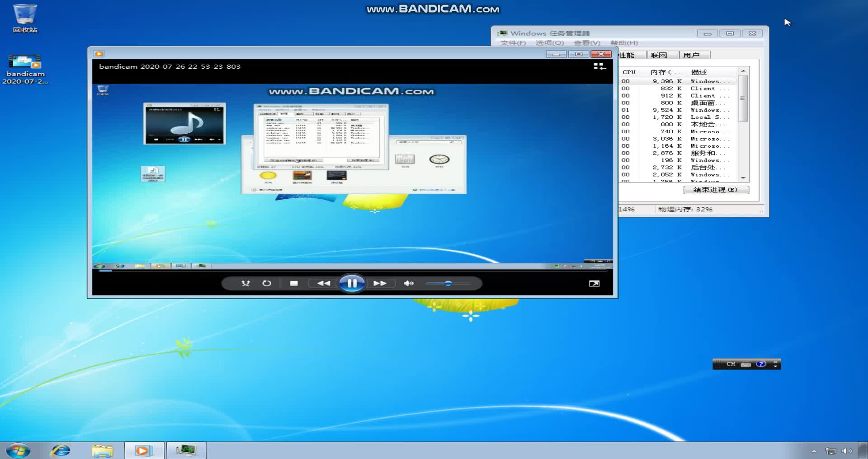This screenshot has width=868, height=459.
Task: Open Windows Explorer from the taskbar
Action: click(102, 450)
